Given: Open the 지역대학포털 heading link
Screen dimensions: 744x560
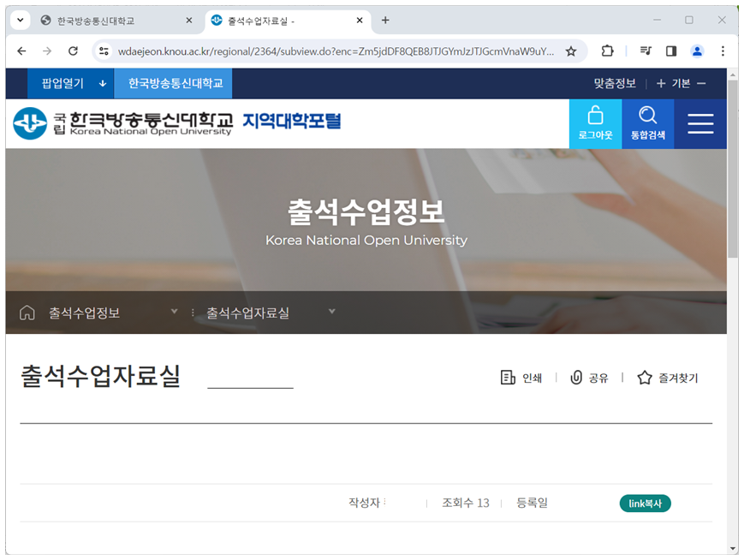Looking at the screenshot, I should tap(292, 122).
